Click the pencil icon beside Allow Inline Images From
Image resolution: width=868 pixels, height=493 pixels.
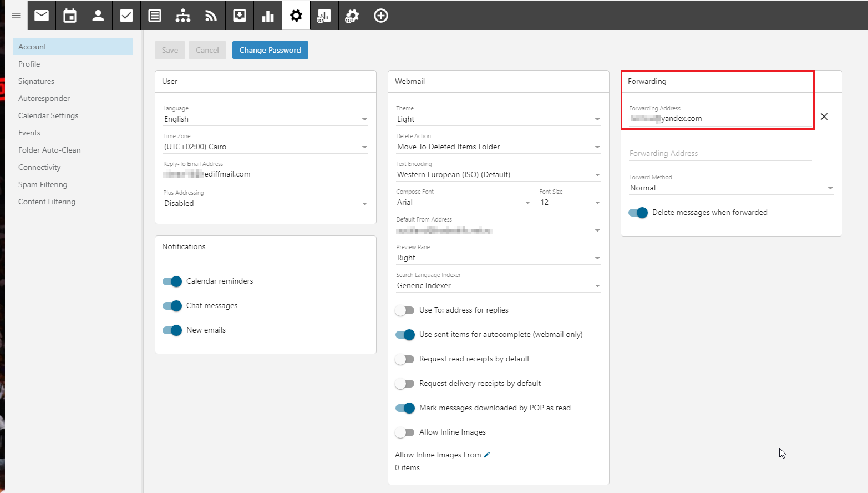[x=487, y=455]
